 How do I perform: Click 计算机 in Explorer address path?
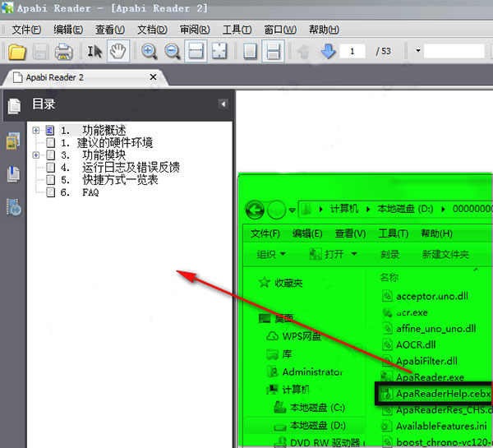coord(344,209)
